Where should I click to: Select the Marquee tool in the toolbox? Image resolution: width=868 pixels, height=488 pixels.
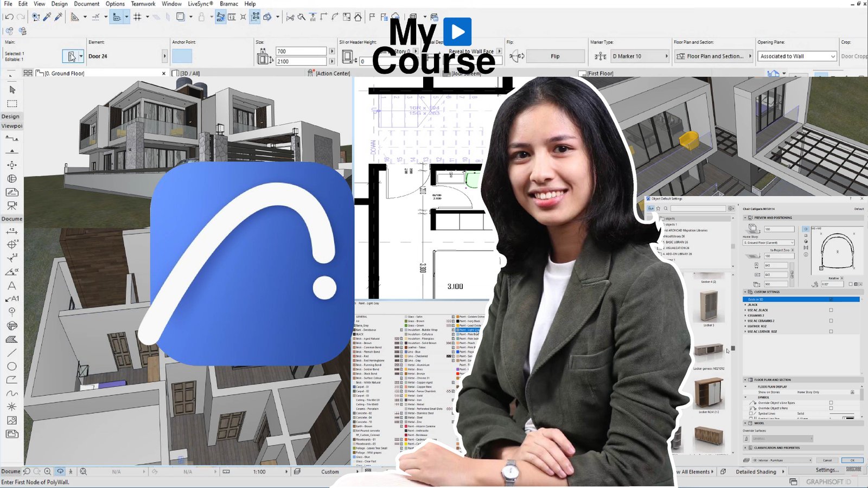[12, 104]
